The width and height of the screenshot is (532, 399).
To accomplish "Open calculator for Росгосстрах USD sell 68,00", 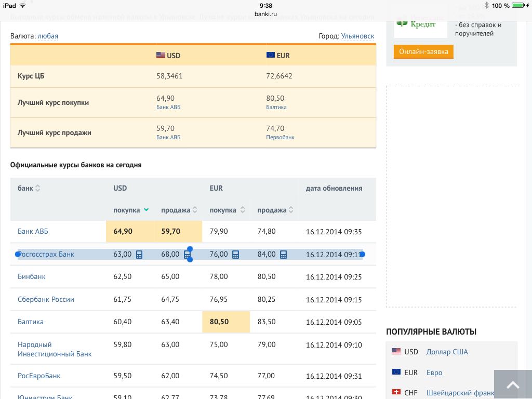I will [x=187, y=255].
